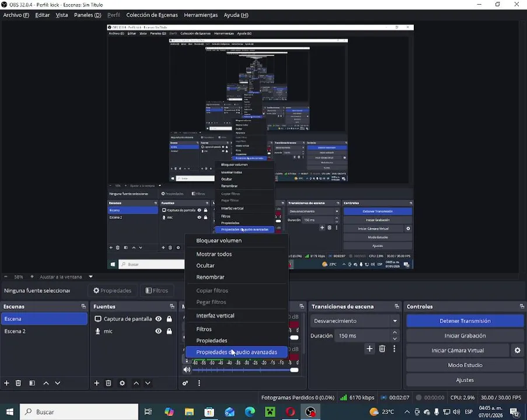Open transition properties three-dot menu
The width and height of the screenshot is (527, 420).
(395, 349)
